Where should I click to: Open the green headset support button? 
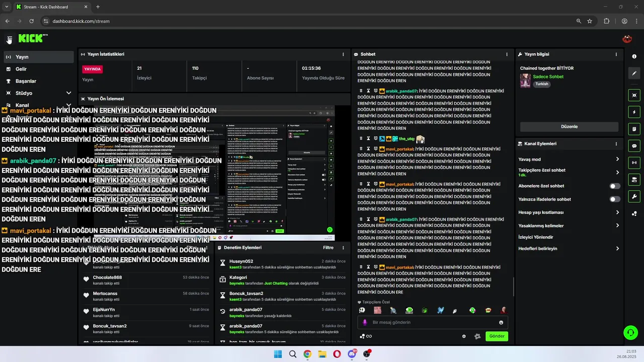coord(630,332)
